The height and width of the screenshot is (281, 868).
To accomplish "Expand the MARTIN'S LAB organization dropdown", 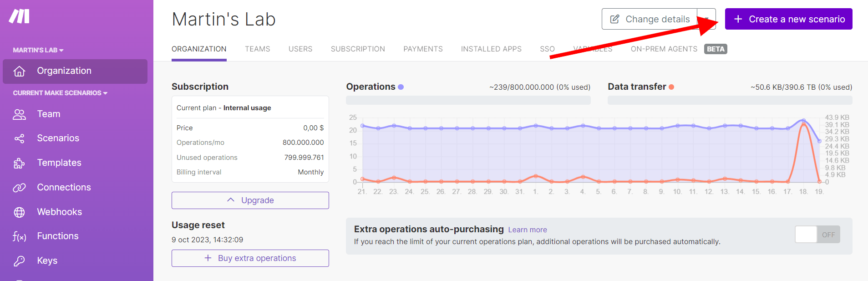I will pos(38,50).
